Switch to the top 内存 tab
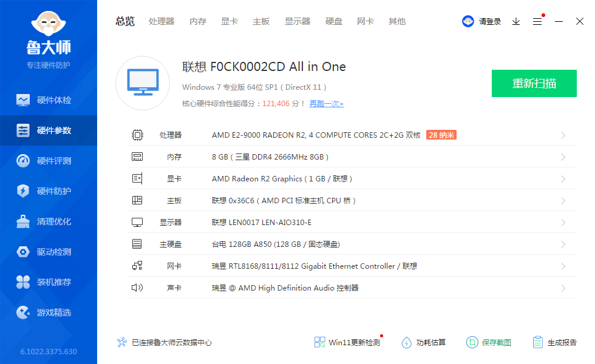The height and width of the screenshot is (364, 595). 198,21
